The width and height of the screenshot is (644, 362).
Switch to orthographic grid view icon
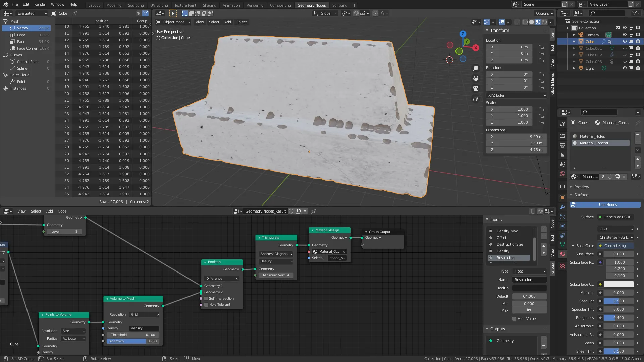476,99
